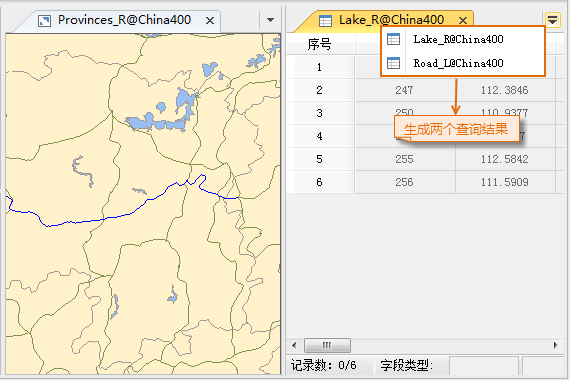Select row 5 header in the table
This screenshot has height=380, width=570.
click(x=320, y=159)
